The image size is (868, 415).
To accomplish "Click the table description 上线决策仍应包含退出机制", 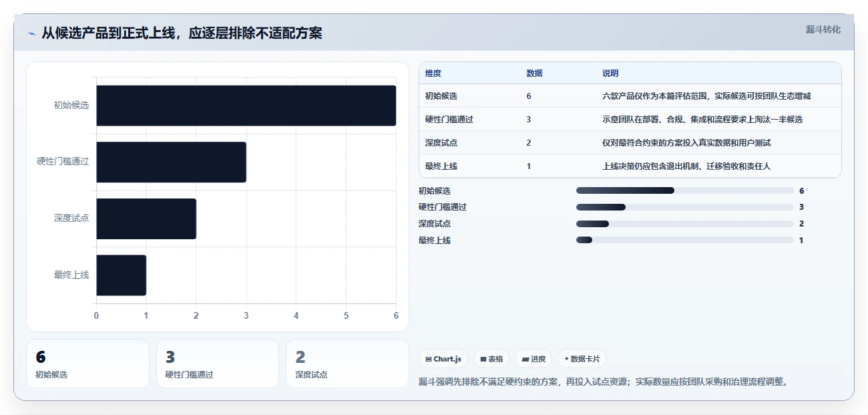I will pyautogui.click(x=686, y=166).
